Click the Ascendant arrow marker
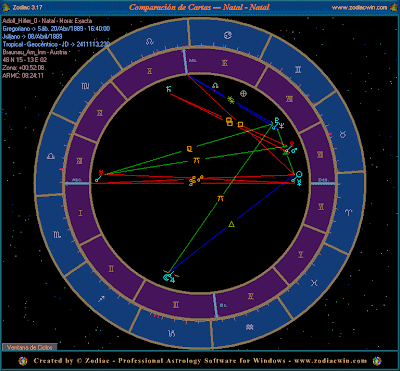400x371 pixels. [77, 183]
